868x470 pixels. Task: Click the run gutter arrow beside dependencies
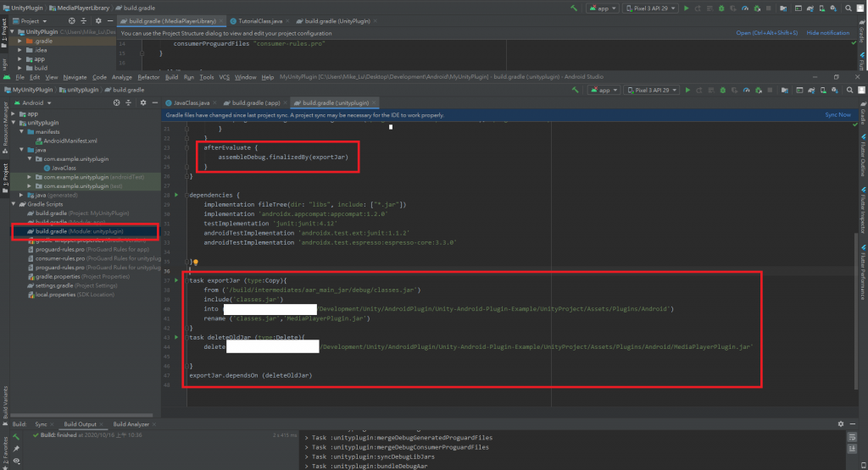coord(176,195)
